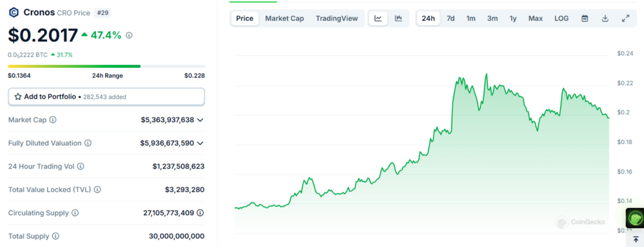Click the $1,237,508,623 trading volume value
This screenshot has width=644, height=247.
click(179, 167)
